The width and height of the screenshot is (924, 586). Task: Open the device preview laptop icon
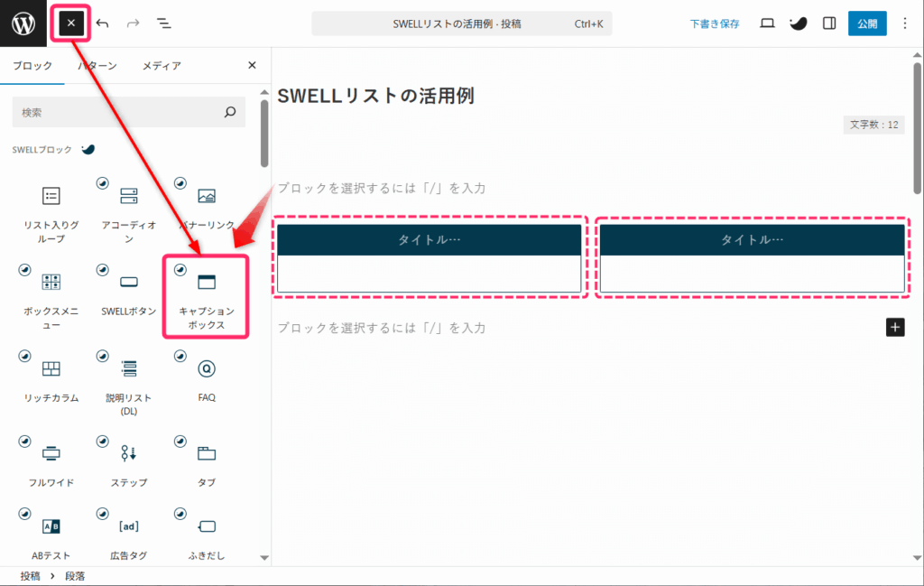pos(767,23)
